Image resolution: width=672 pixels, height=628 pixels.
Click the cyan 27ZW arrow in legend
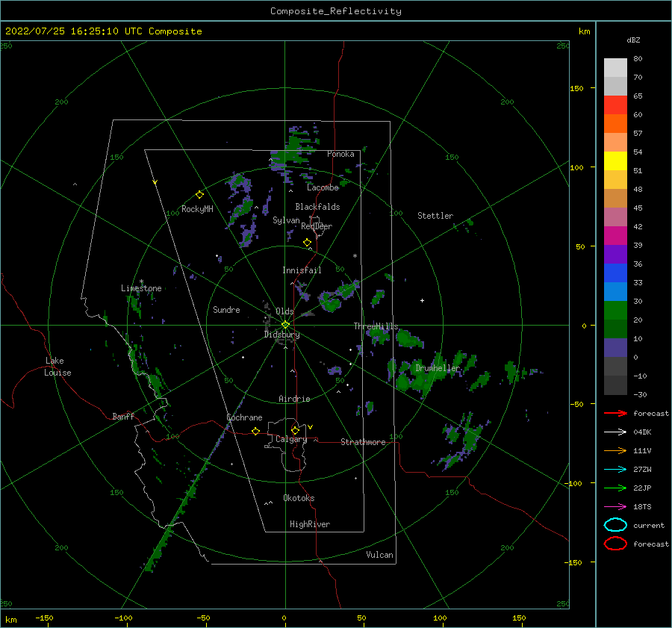615,470
